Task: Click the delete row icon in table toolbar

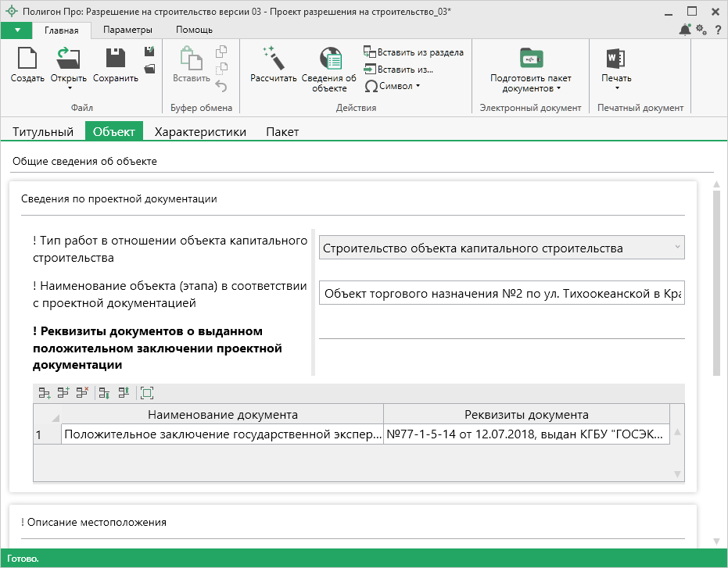Action: coord(83,393)
